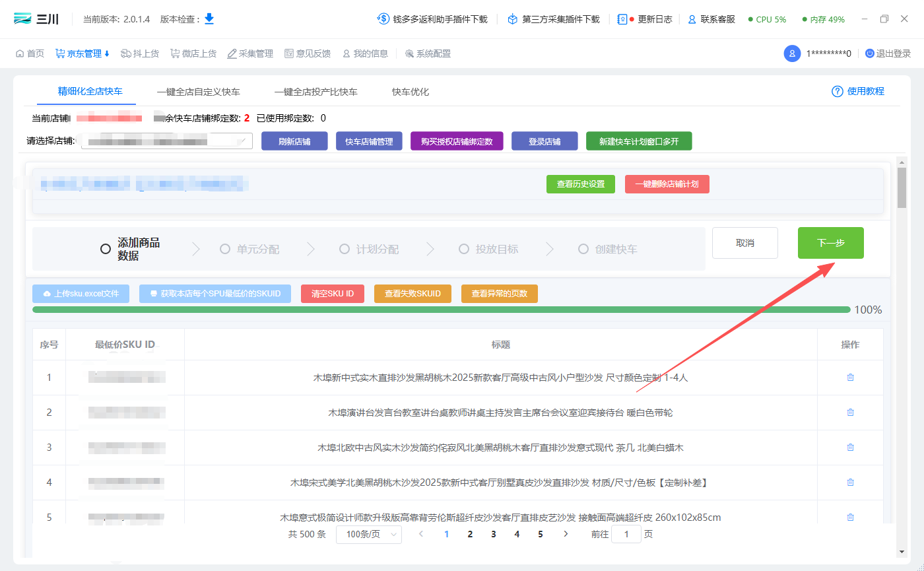Click the 使用教程 question mark icon
This screenshot has width=924, height=571.
(838, 91)
